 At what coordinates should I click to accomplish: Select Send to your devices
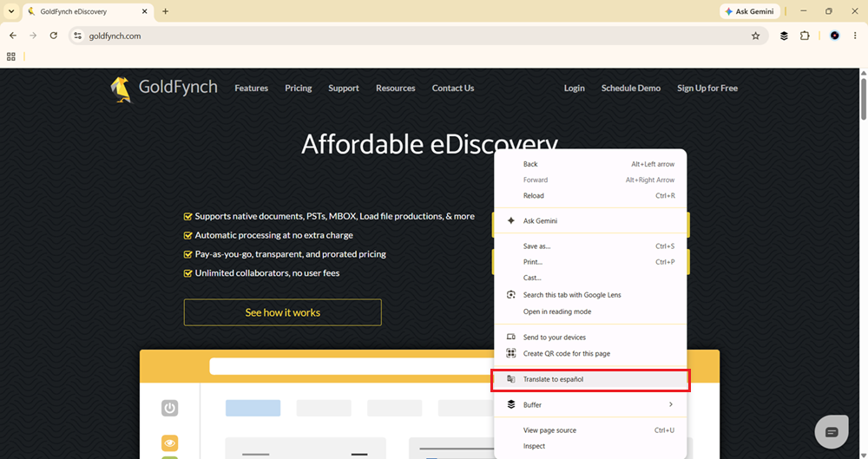(590, 338)
